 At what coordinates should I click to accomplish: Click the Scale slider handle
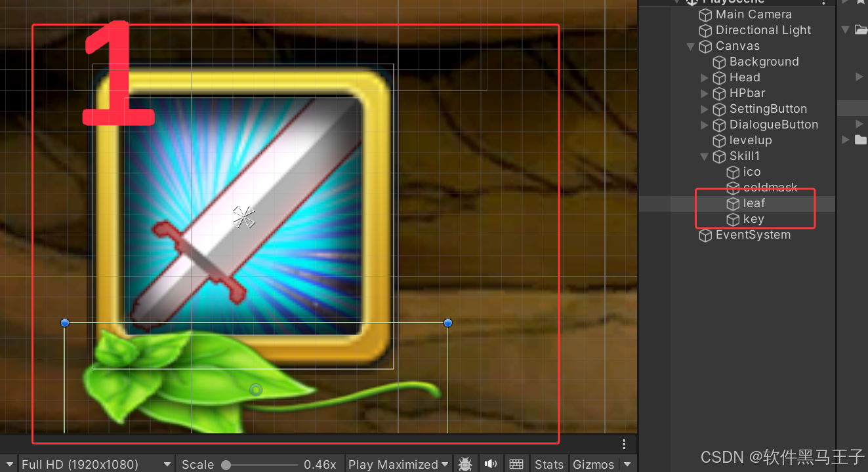226,465
